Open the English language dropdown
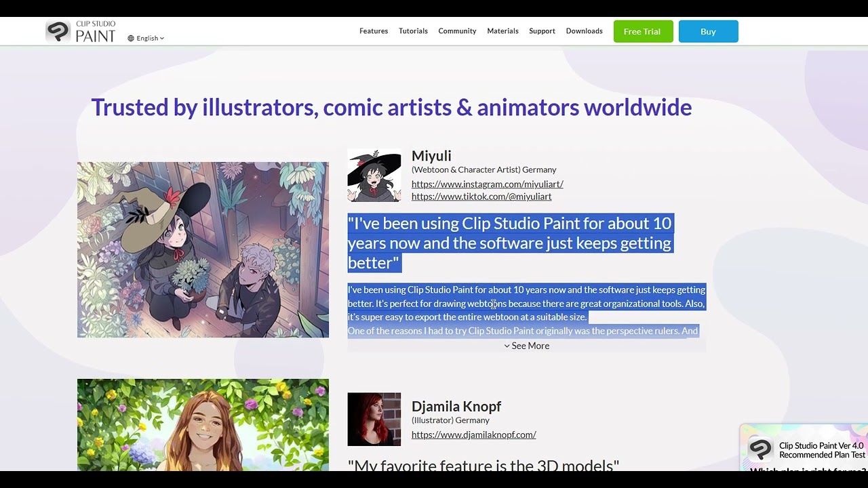This screenshot has height=488, width=868. 146,39
